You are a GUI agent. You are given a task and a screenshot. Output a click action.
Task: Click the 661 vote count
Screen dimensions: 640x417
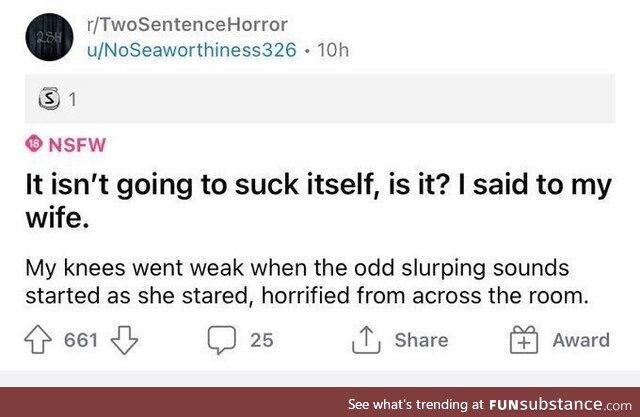point(80,340)
